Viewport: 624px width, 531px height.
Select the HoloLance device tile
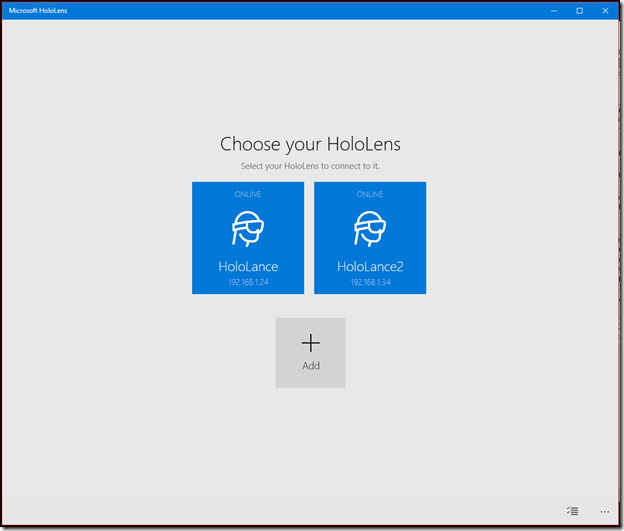248,238
